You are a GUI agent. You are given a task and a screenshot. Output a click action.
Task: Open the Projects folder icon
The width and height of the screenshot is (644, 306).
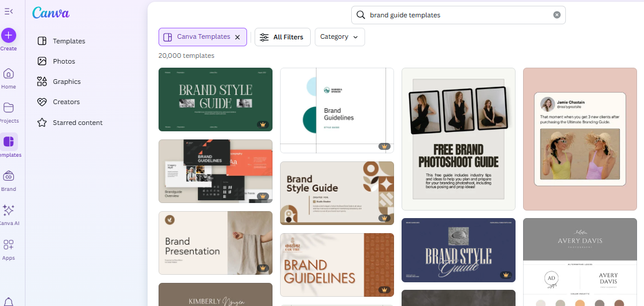pos(9,108)
